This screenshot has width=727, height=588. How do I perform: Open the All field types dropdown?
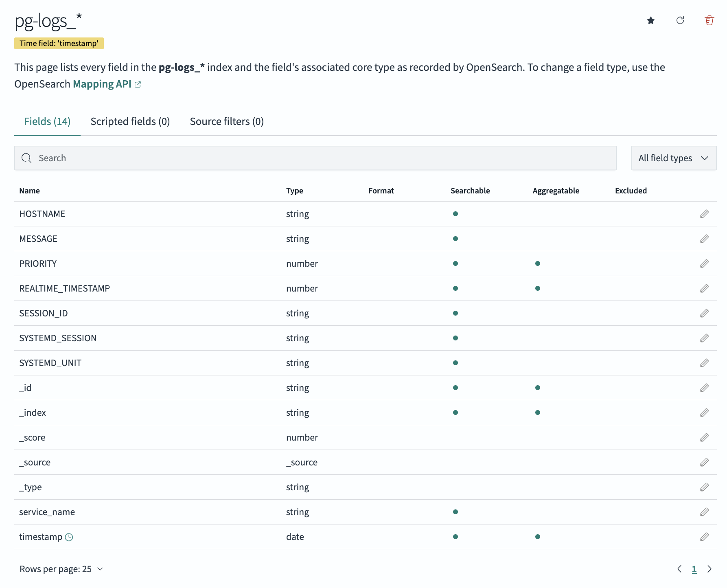674,158
